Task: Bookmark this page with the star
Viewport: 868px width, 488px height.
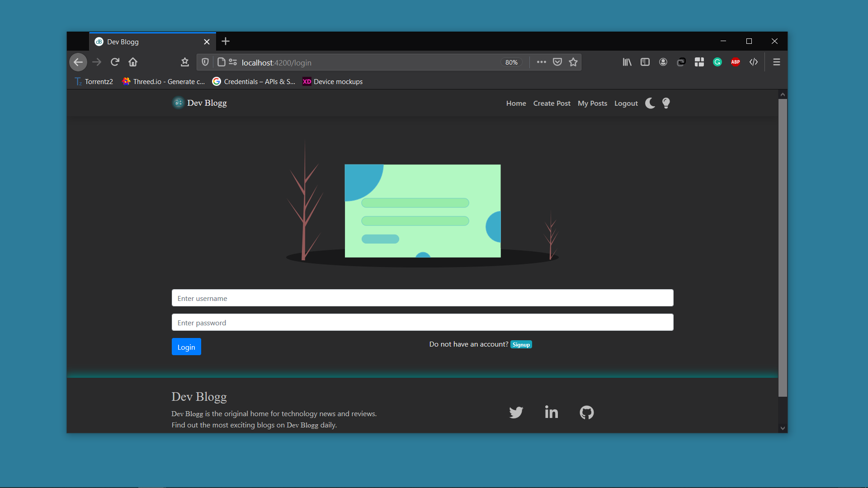Action: pyautogui.click(x=573, y=62)
